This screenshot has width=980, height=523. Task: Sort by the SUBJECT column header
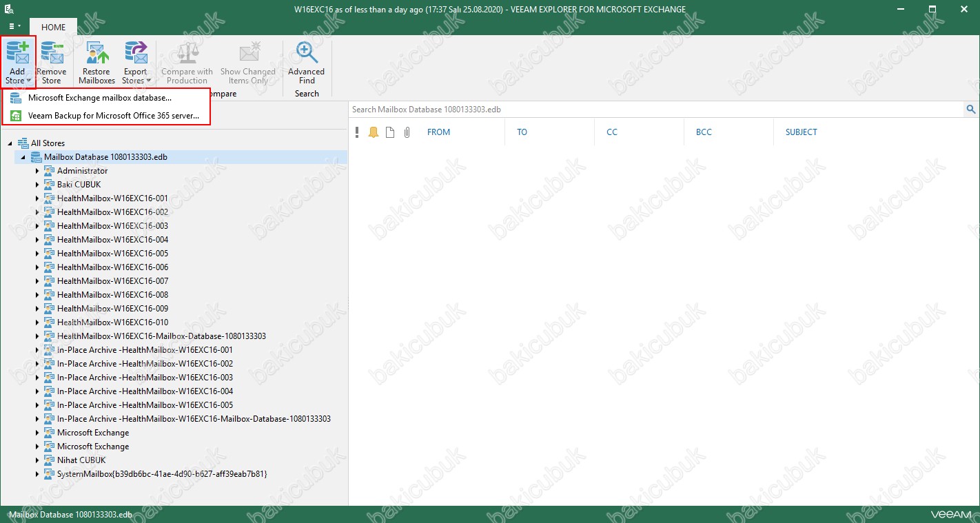pyautogui.click(x=801, y=132)
